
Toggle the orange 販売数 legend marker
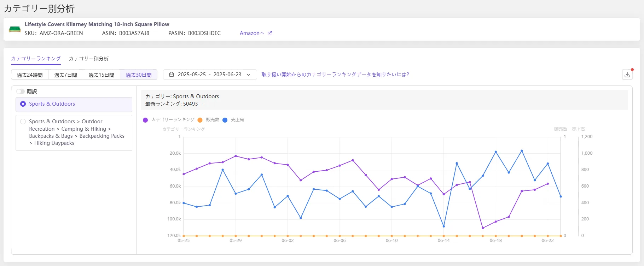click(200, 120)
